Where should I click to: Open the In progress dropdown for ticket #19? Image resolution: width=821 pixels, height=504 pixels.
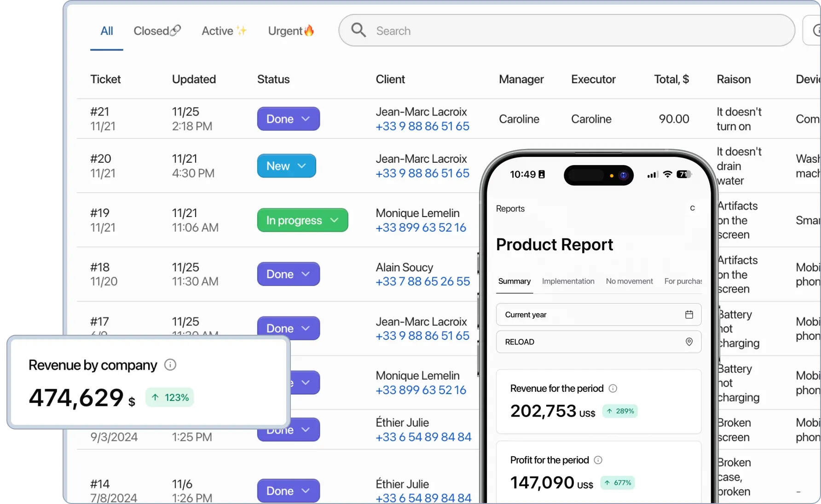tap(335, 220)
